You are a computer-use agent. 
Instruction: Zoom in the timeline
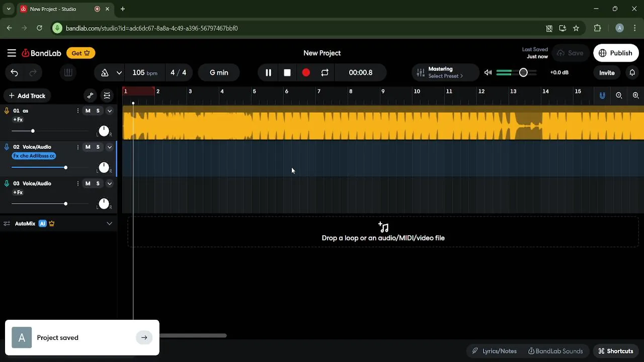636,96
